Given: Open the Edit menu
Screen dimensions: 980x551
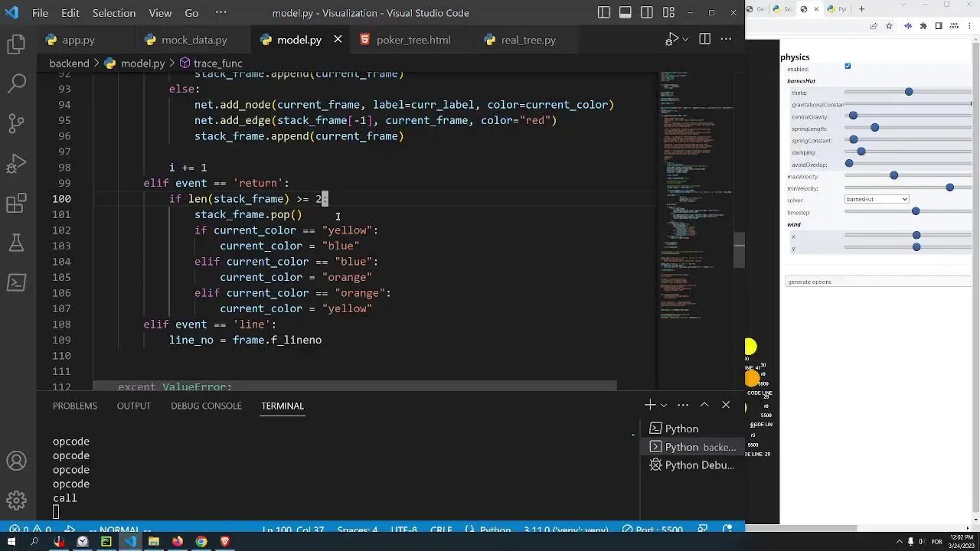Looking at the screenshot, I should coord(70,13).
